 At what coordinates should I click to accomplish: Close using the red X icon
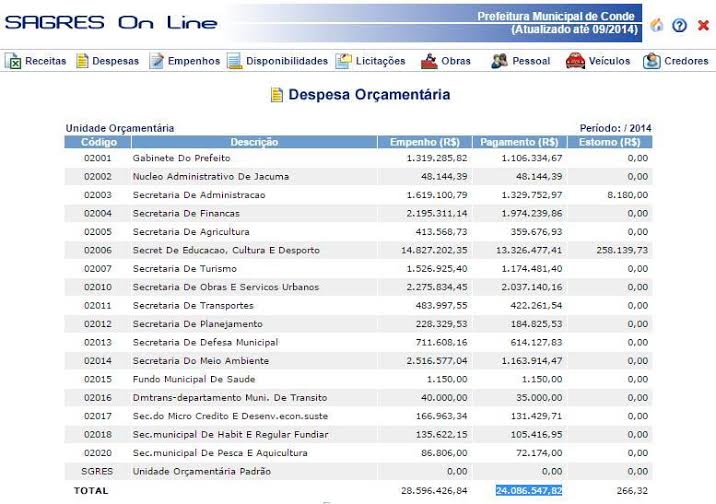(704, 25)
